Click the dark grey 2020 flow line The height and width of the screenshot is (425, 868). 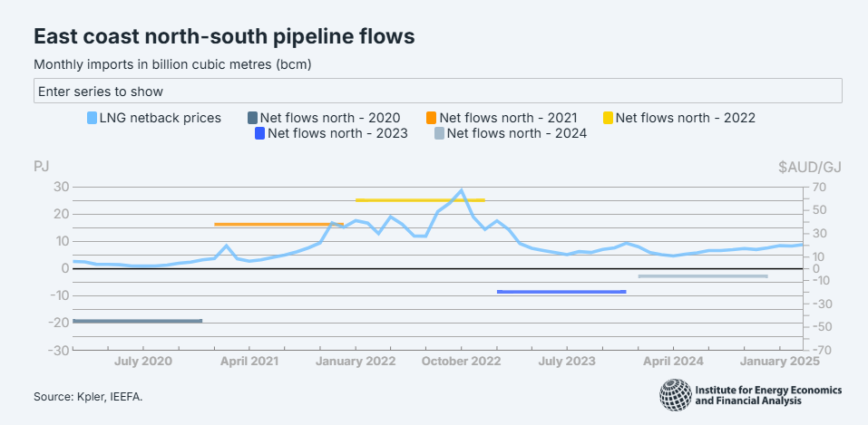click(137, 321)
